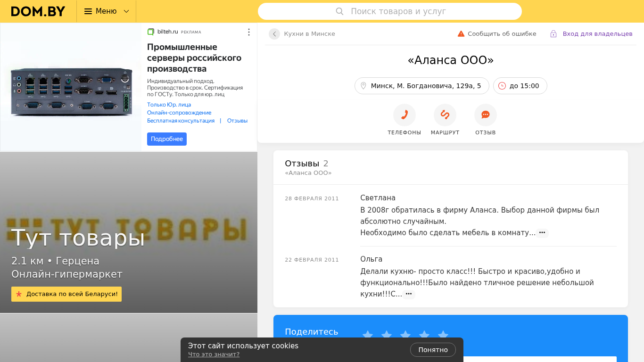Click the Отзывы 2 heading
644x362 pixels.
[306, 164]
